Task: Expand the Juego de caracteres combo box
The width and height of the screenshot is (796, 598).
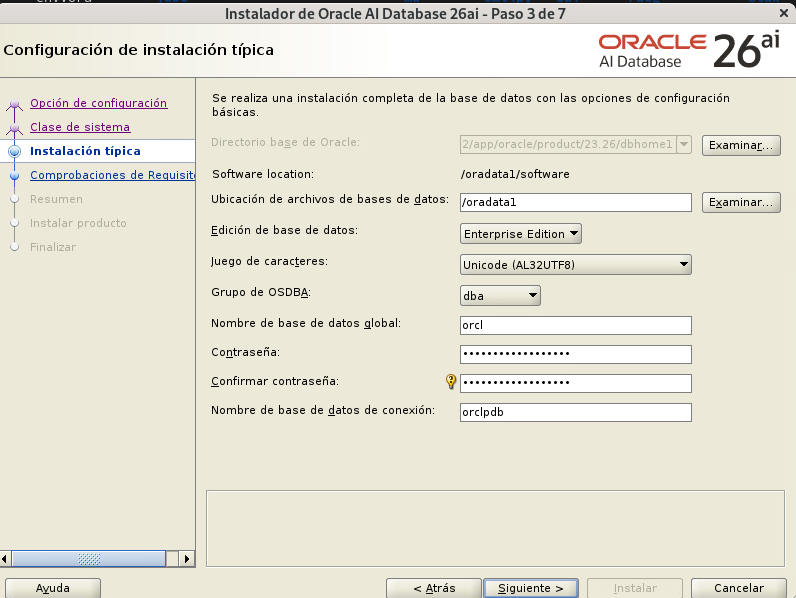Action: click(576, 265)
